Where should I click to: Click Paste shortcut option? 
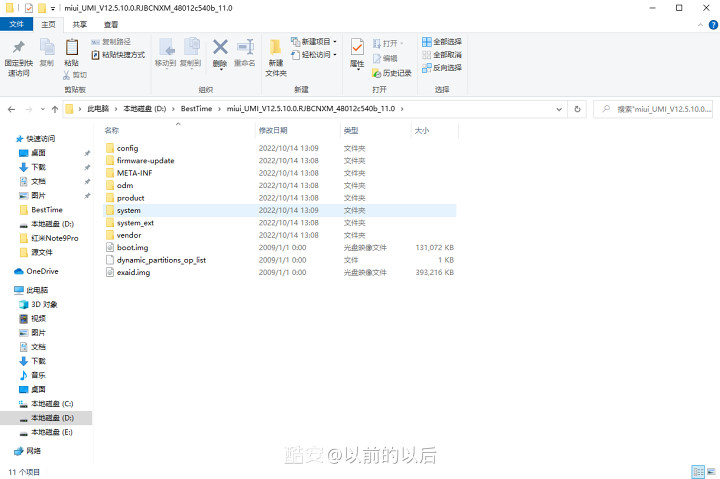[x=118, y=55]
